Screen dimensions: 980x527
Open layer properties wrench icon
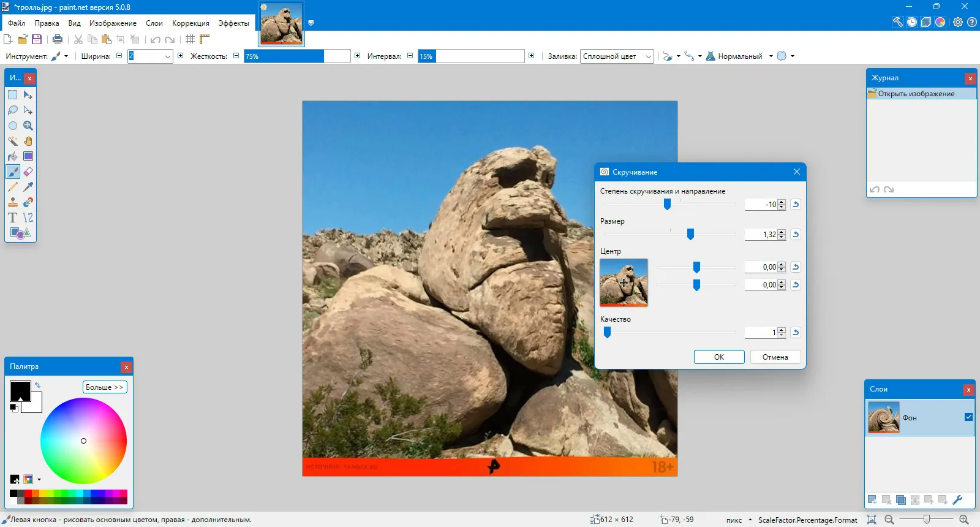pos(958,500)
